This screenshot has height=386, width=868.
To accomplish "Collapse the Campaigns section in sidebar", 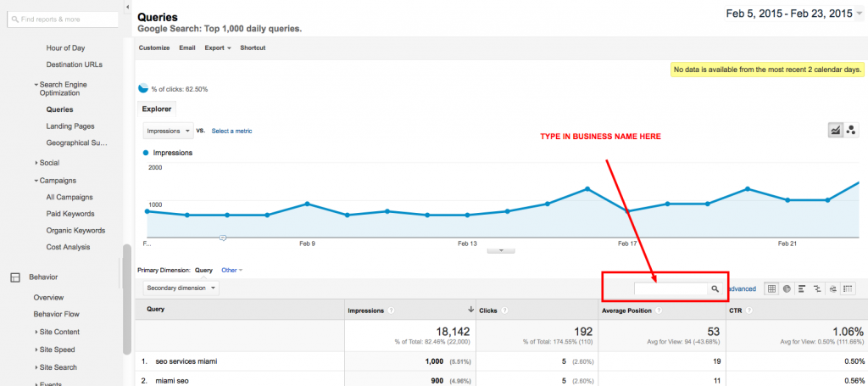I will [x=36, y=181].
